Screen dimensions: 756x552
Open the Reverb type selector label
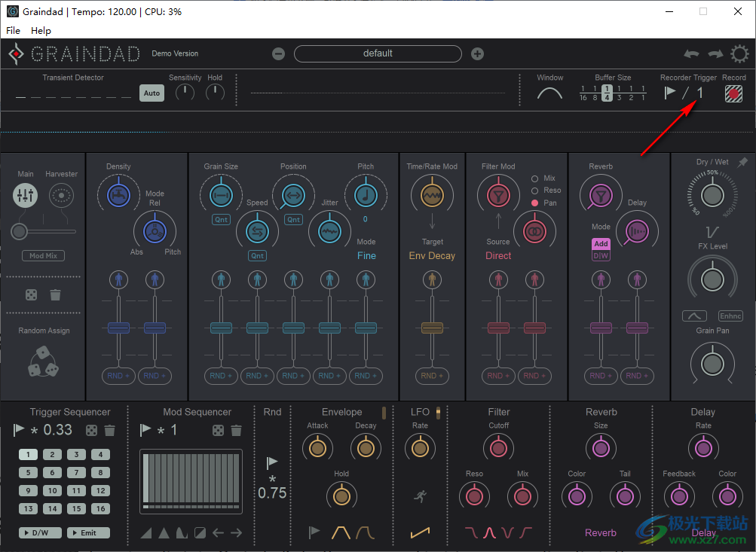[601, 532]
